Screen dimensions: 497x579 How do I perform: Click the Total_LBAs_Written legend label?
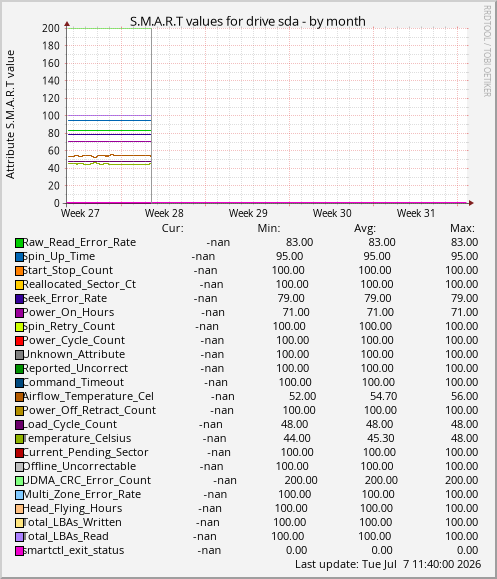[72, 523]
